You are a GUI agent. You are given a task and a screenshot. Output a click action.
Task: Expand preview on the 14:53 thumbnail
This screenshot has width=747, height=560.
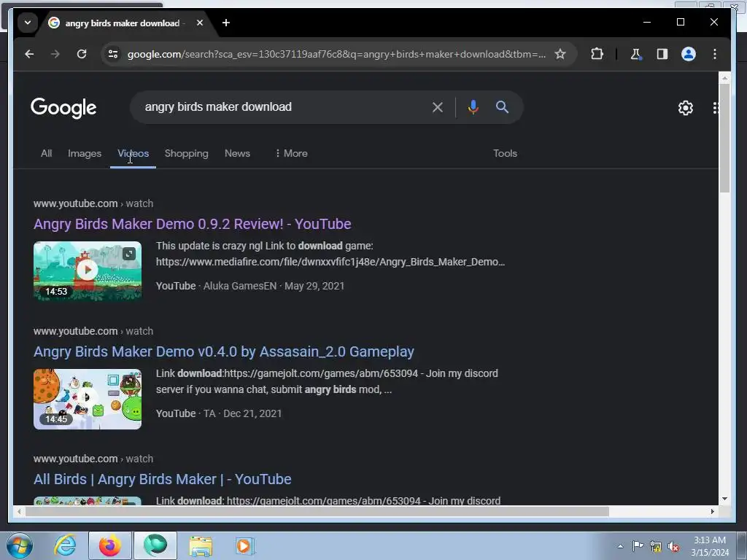pos(129,254)
